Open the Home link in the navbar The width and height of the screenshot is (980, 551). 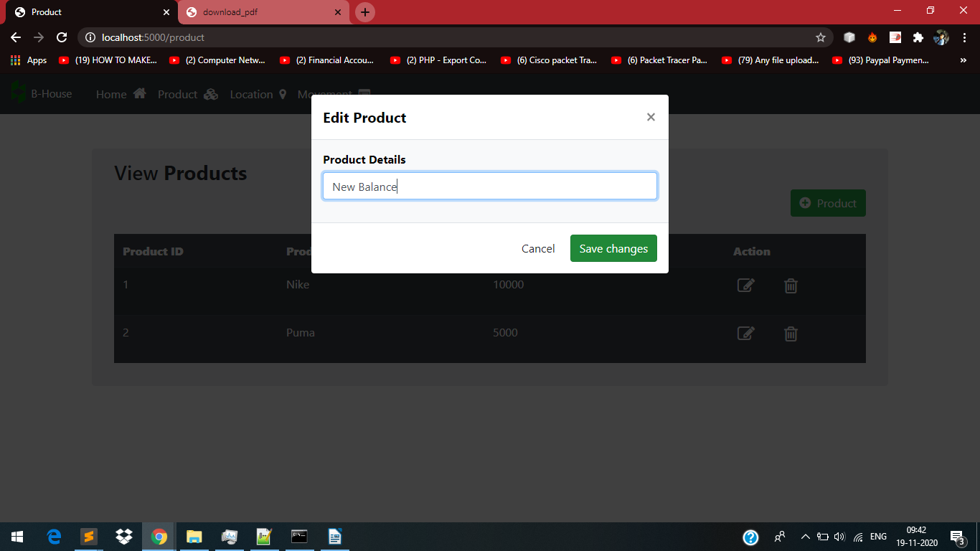121,94
